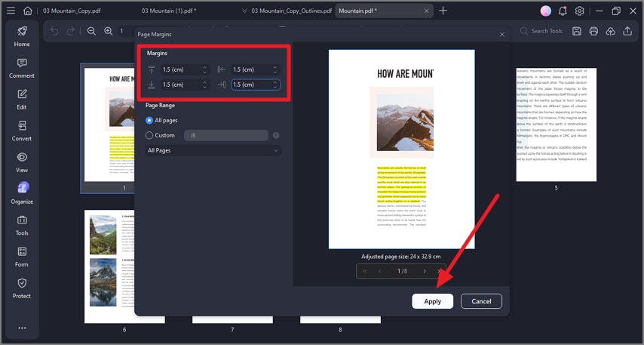Open the View panel in sidebar
Screen dimensions: 644x345
click(x=22, y=162)
